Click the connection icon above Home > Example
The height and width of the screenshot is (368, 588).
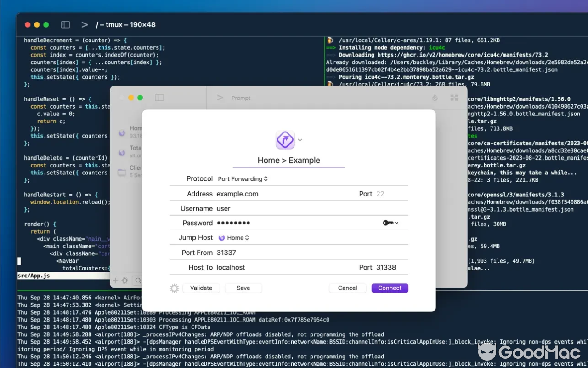285,139
